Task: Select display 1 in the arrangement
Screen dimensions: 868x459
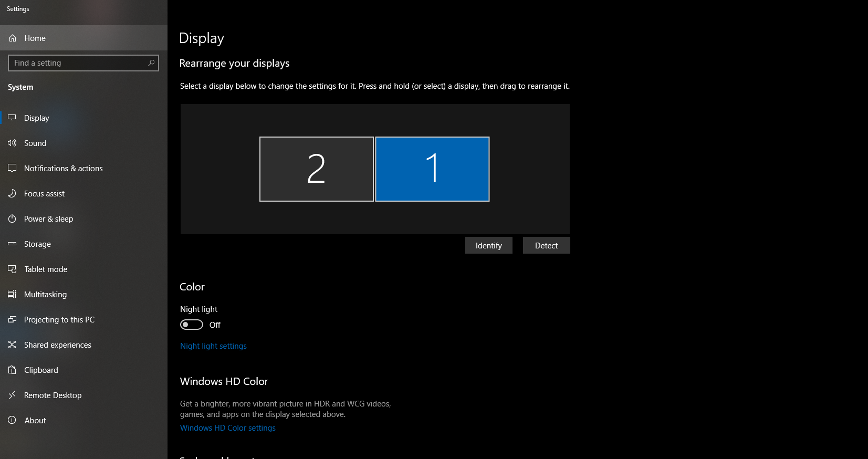Action: click(432, 169)
